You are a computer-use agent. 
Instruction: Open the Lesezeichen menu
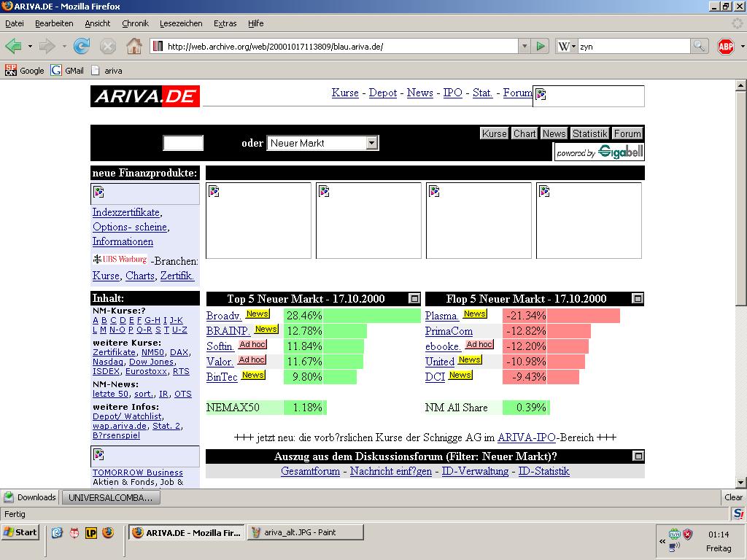181,23
